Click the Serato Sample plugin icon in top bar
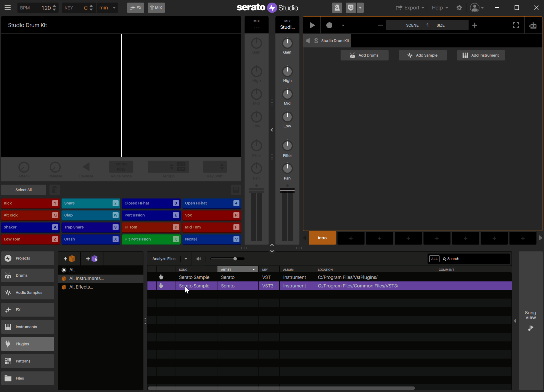The image size is (544, 392). tap(337, 8)
